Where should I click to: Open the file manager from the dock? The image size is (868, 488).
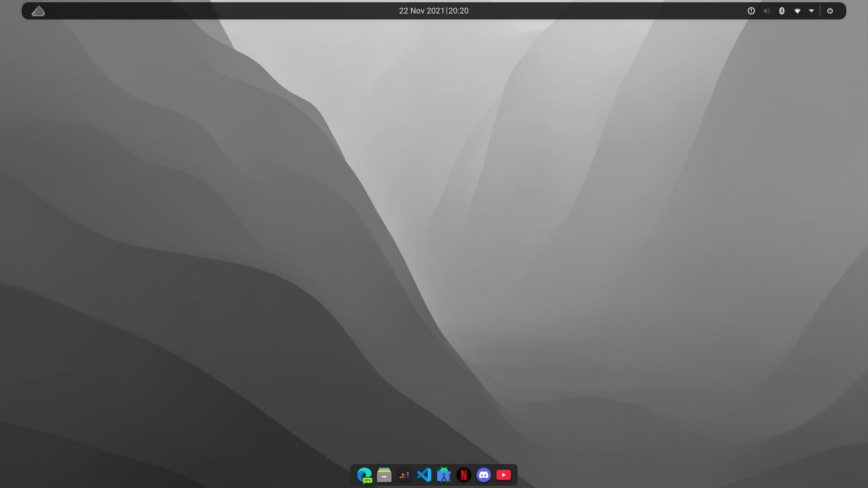(x=384, y=475)
